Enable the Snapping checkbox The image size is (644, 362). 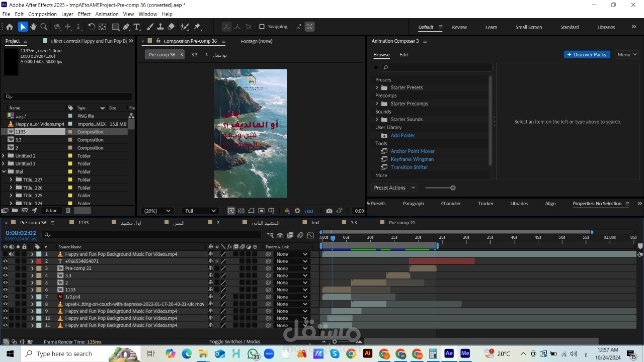coord(262,27)
